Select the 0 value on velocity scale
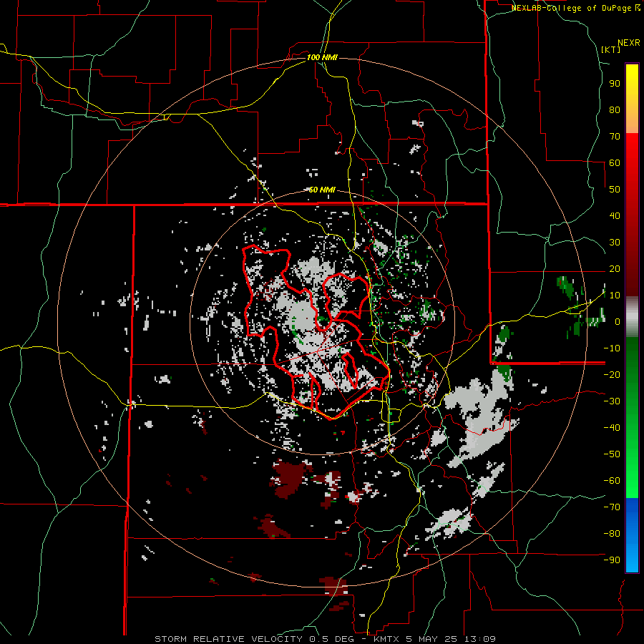 pyautogui.click(x=618, y=322)
